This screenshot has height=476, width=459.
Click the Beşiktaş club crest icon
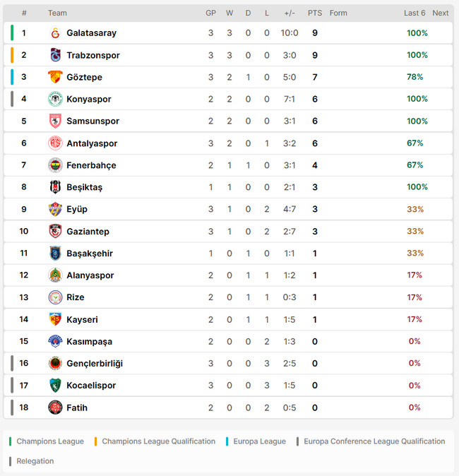pyautogui.click(x=55, y=187)
